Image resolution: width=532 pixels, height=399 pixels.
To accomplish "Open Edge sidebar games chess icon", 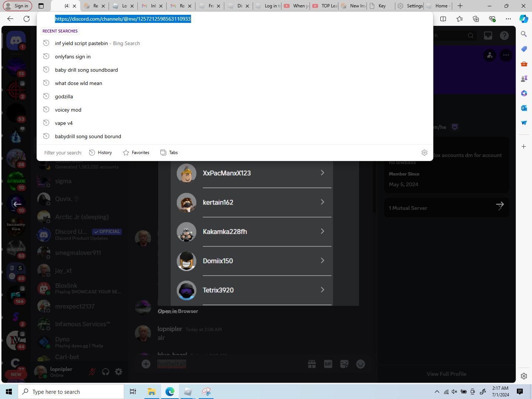I will (524, 78).
